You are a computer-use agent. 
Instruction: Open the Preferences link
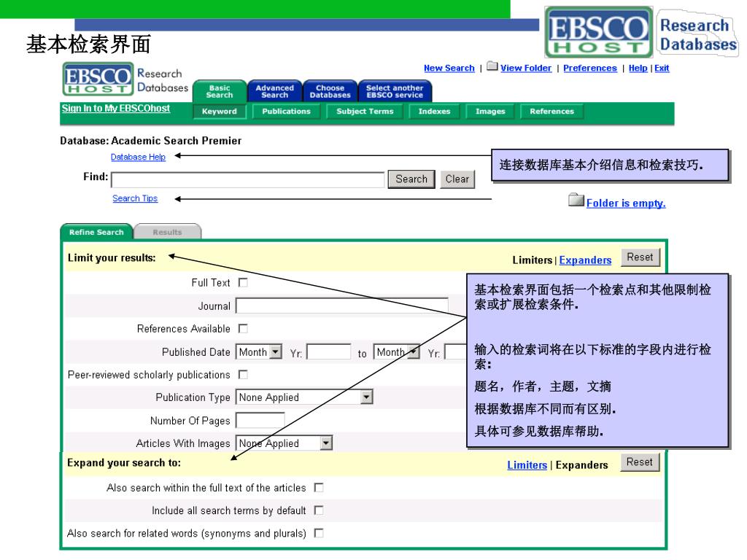pos(589,68)
